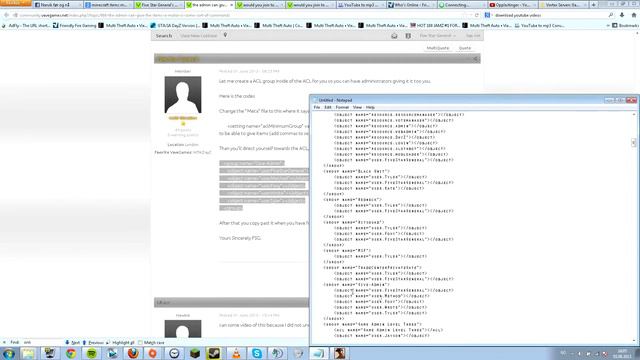This screenshot has height=360, width=640.
Task: Click the taskbar date and time clock
Action: [x=622, y=353]
